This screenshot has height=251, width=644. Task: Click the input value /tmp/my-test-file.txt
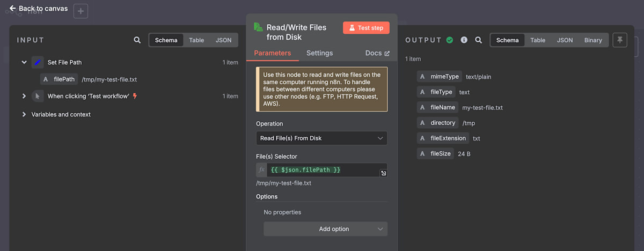coord(109,79)
